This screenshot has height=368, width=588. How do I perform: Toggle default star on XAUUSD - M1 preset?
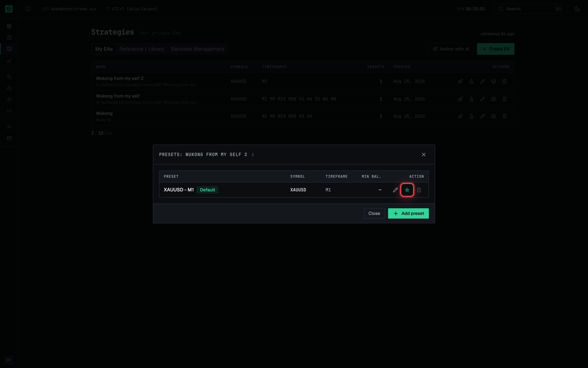point(407,190)
